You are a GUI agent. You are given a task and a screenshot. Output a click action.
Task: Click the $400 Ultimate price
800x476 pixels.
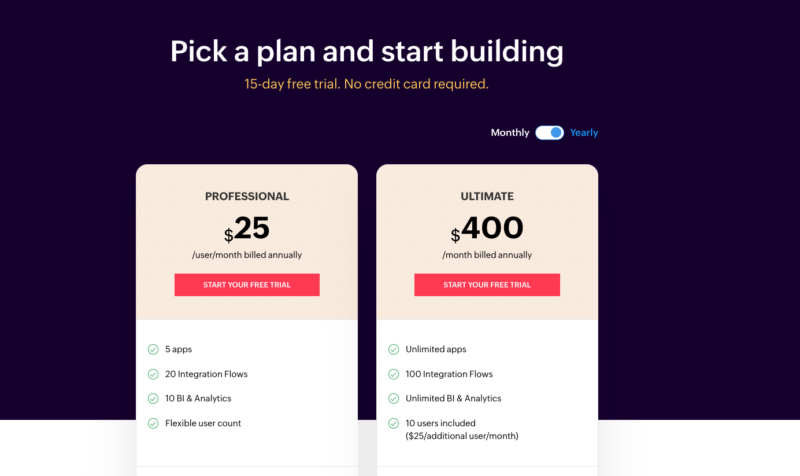pyautogui.click(x=487, y=229)
